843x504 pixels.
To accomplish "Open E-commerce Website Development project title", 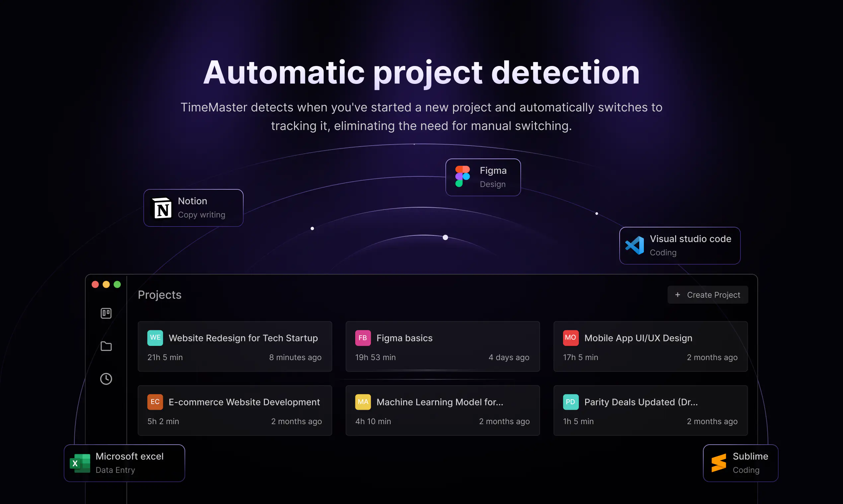I will (244, 402).
